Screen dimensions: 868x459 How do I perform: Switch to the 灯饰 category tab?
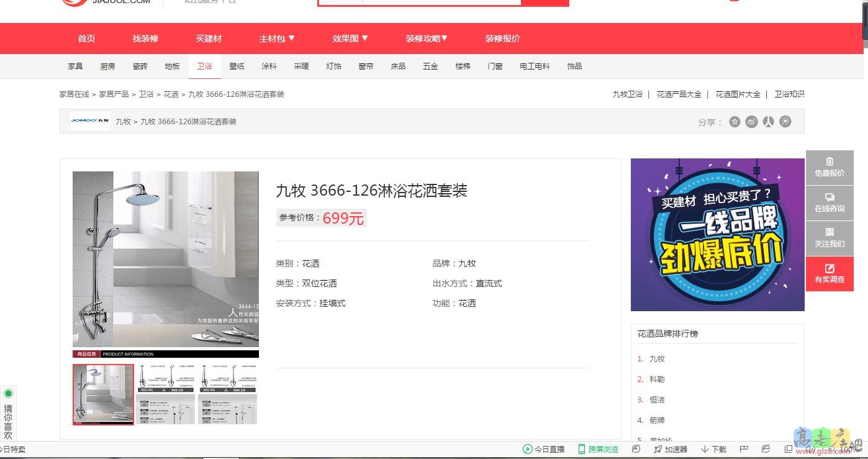(x=333, y=66)
